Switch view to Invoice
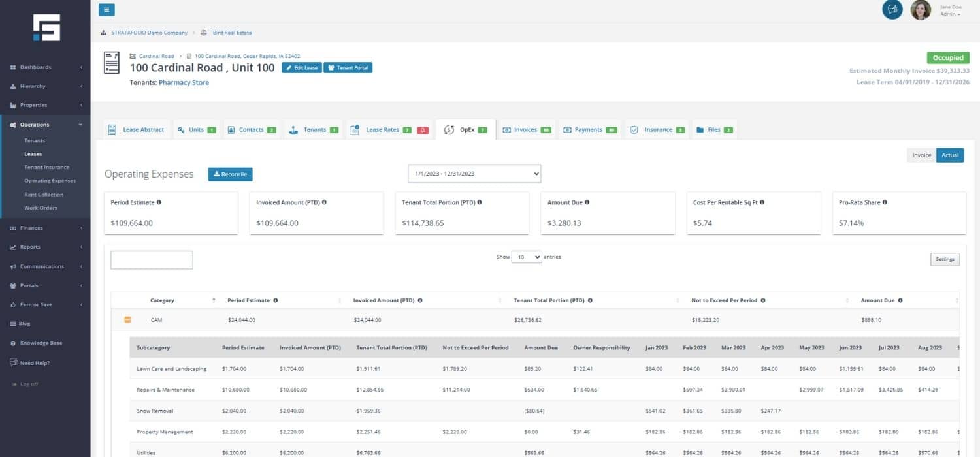980x457 pixels. 921,155
